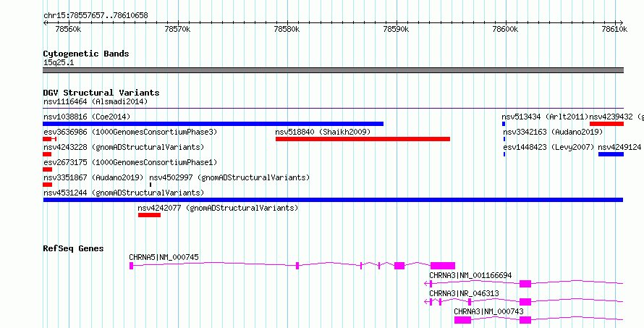This screenshot has width=644, height=328.
Task: Click the nsv4239432 label
Action: tap(611, 117)
